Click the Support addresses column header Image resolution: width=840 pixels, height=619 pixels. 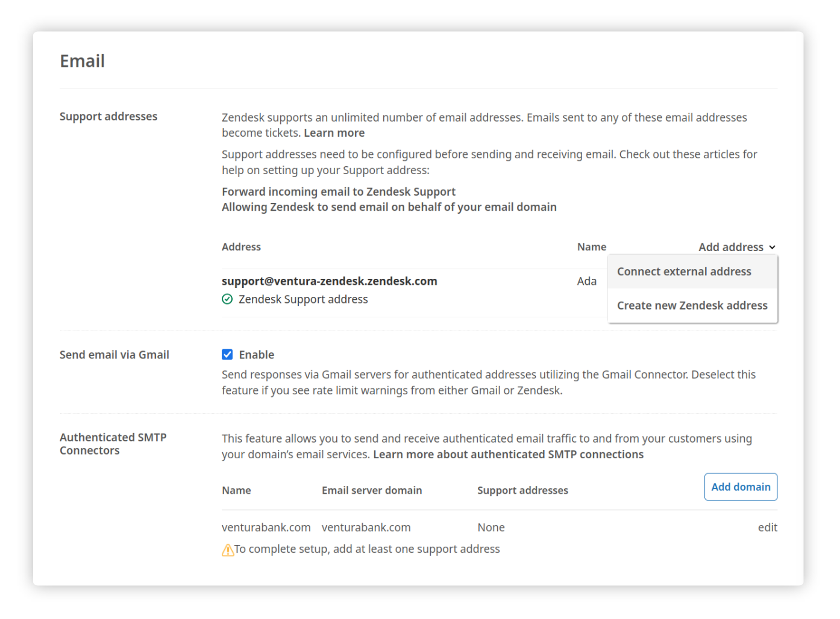pos(522,490)
